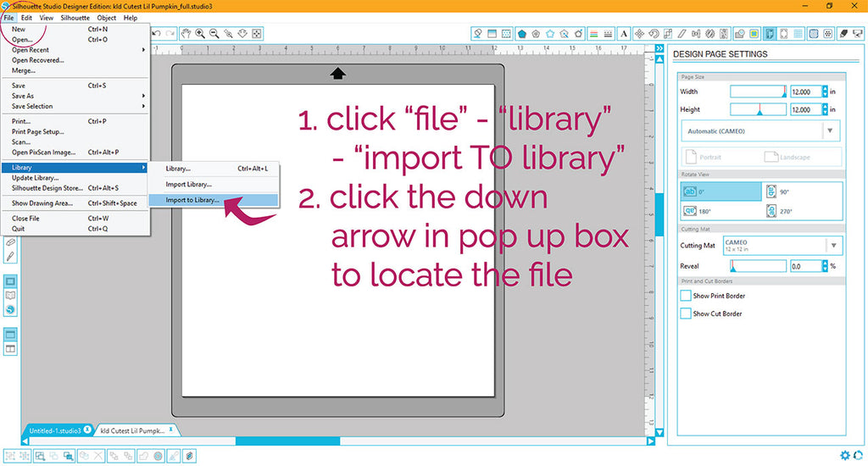Enable Show Print Border checkbox
The width and height of the screenshot is (868, 466).
coord(686,296)
